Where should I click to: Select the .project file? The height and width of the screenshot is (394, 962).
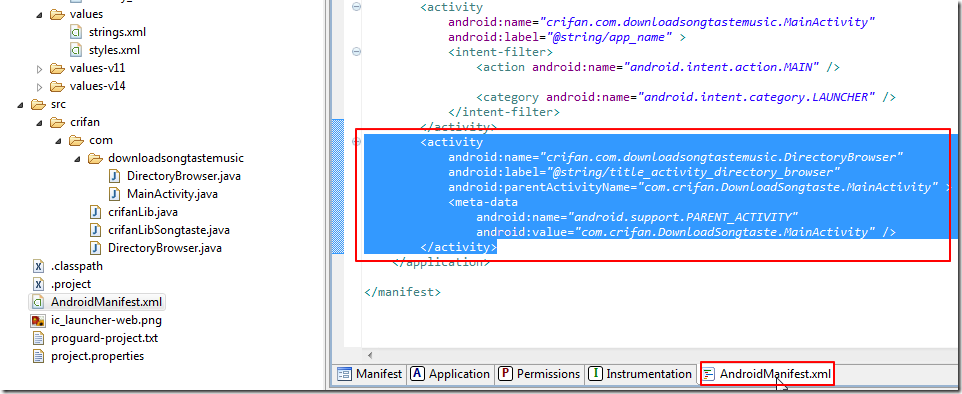click(71, 284)
